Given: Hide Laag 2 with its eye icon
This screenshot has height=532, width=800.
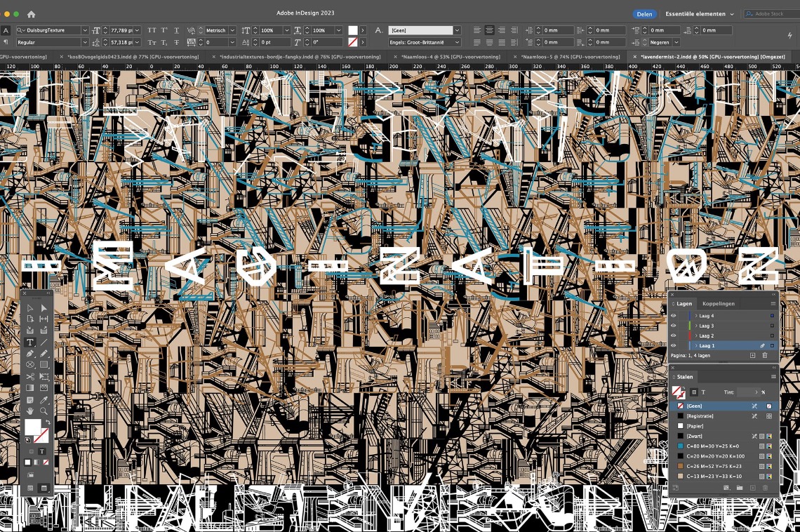Looking at the screenshot, I should click(x=674, y=335).
